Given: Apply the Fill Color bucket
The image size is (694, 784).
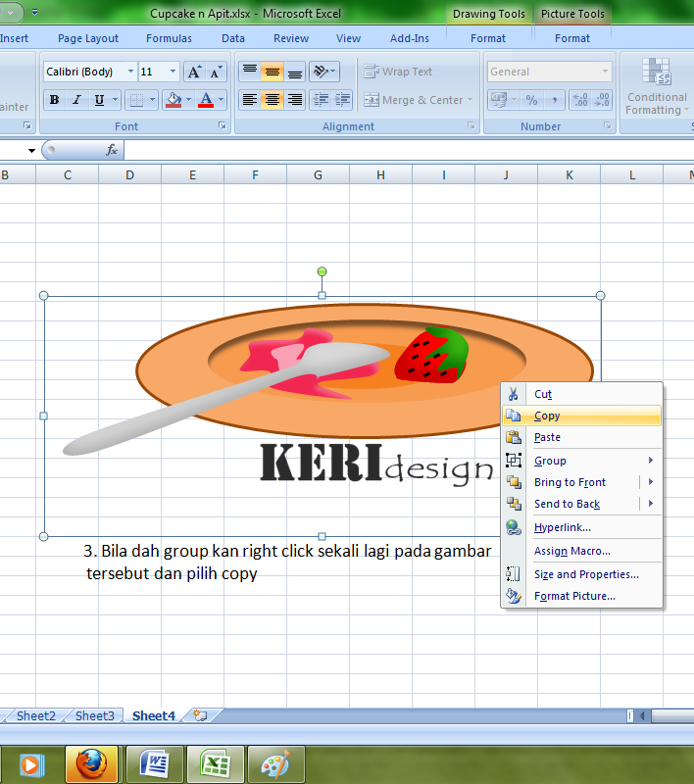Looking at the screenshot, I should 173,100.
